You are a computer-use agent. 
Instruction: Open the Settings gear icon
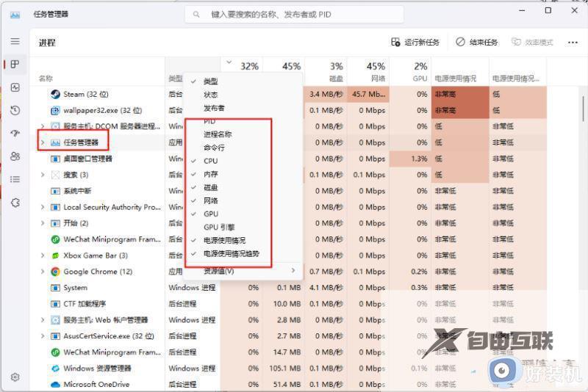15,377
